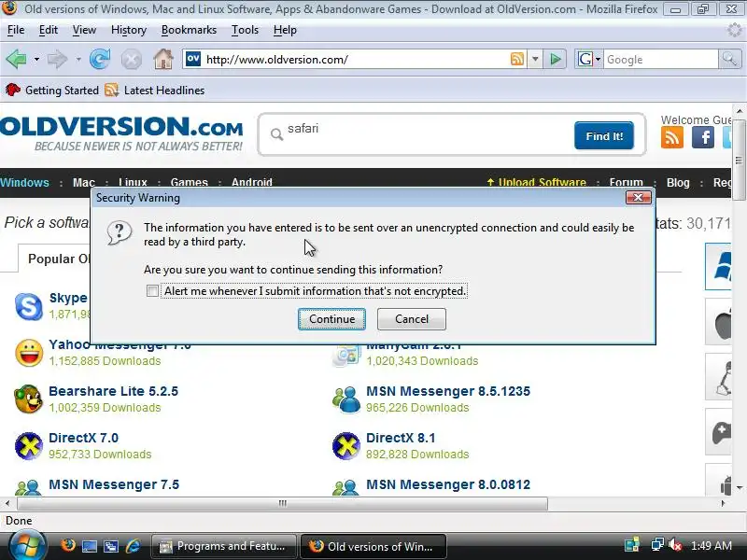Launch Internet Explorer from quick launch
This screenshot has height=560, width=747.
(x=133, y=546)
